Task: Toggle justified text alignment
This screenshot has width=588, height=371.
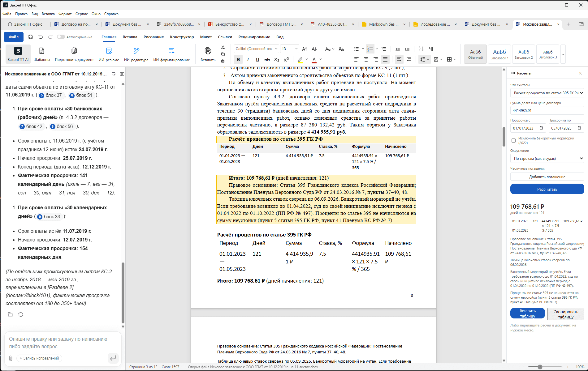Action: pos(385,59)
